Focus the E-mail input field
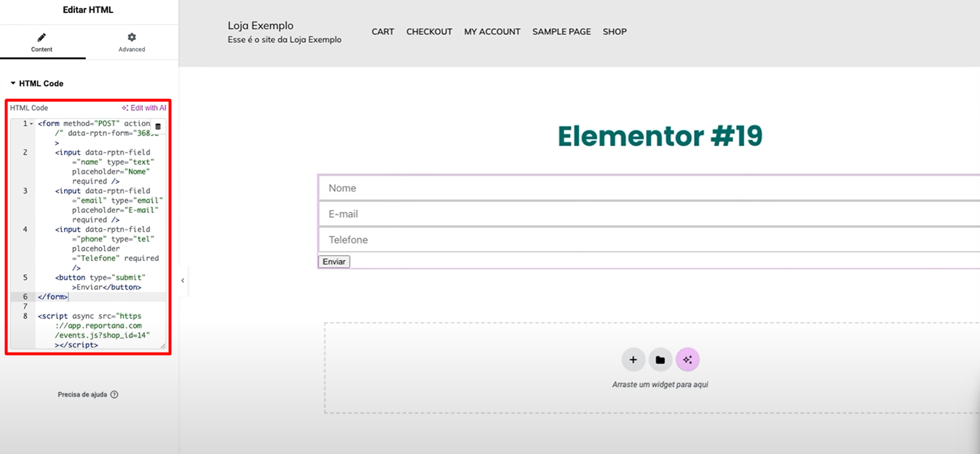Viewport: 980px width, 454px height. (648, 214)
